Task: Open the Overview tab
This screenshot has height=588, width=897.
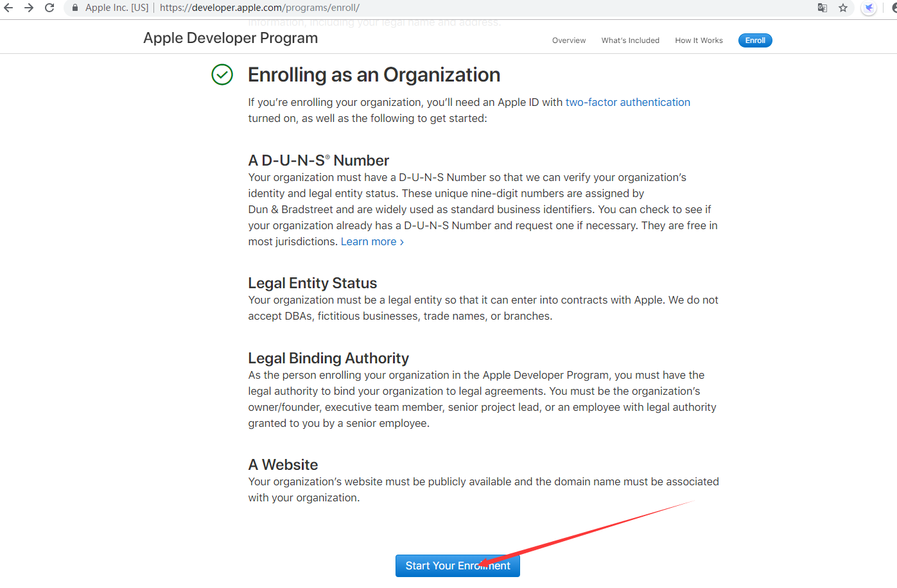Action: 569,40
